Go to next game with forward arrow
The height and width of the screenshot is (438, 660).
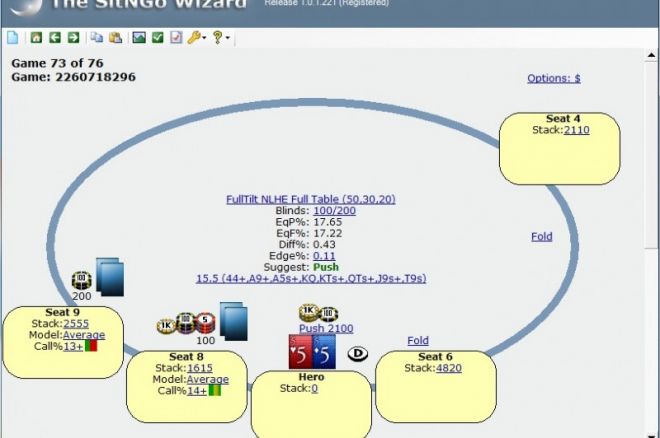pos(73,37)
